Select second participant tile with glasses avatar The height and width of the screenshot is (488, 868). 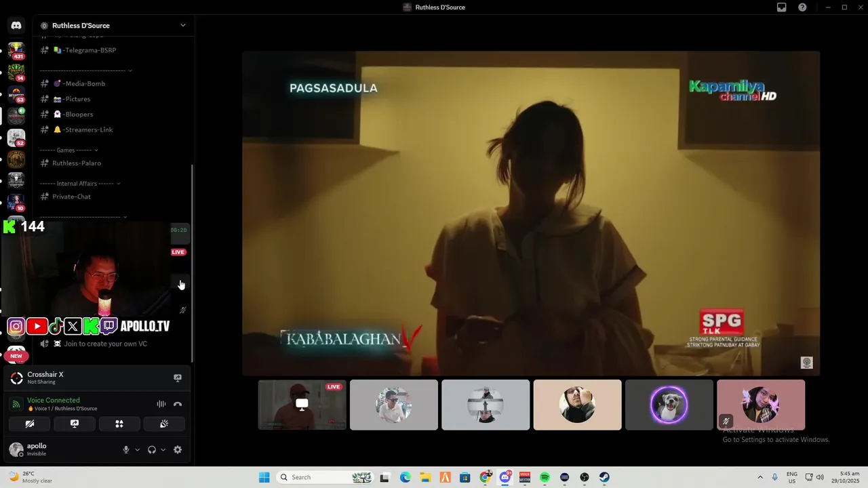(x=394, y=405)
